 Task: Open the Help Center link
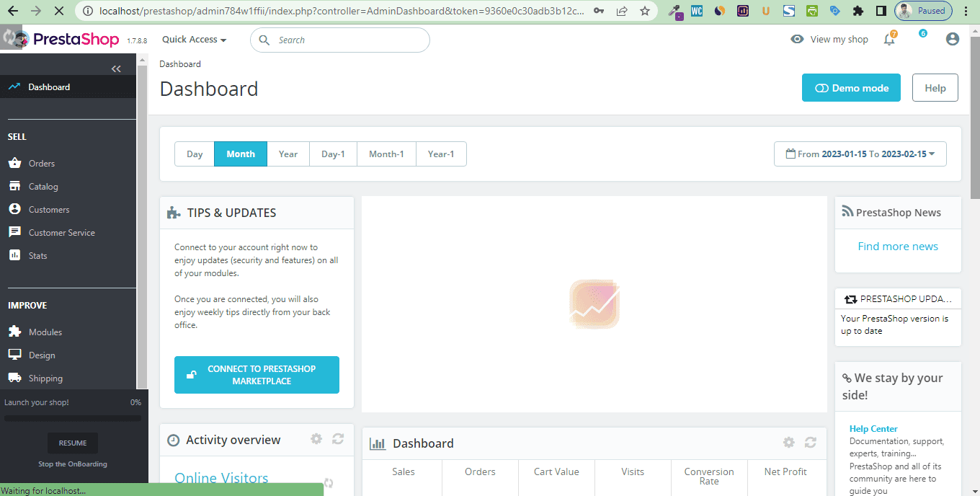(873, 429)
